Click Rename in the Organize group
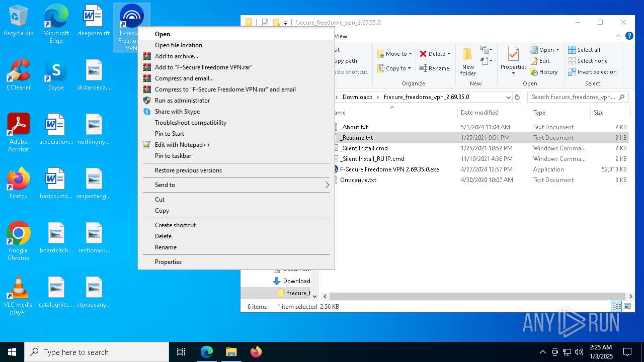This screenshot has width=644, height=362. coord(434,68)
